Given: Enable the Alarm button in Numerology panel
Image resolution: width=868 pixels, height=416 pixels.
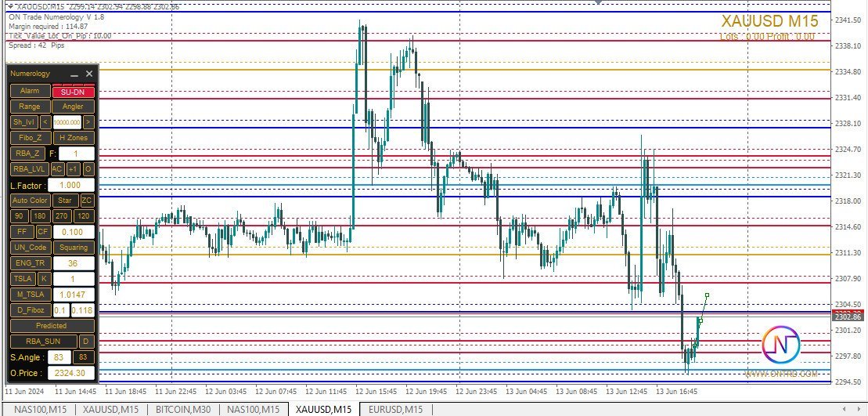Looking at the screenshot, I should (x=30, y=92).
